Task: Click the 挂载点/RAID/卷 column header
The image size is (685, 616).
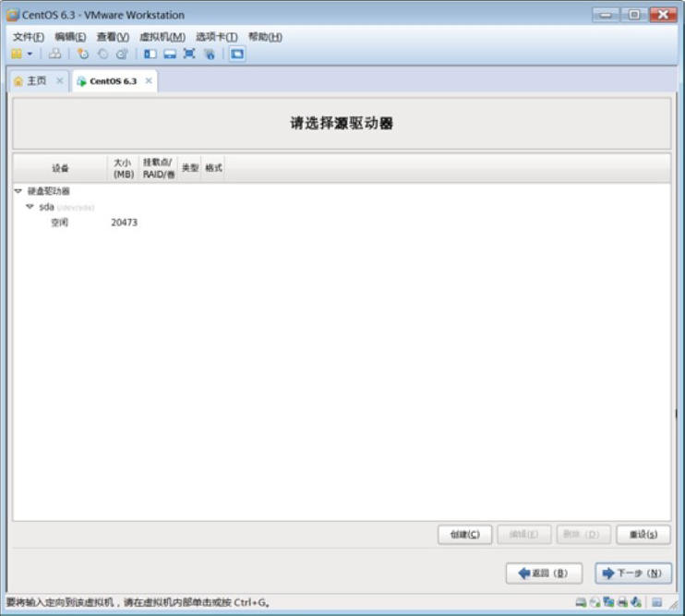Action: tap(158, 168)
